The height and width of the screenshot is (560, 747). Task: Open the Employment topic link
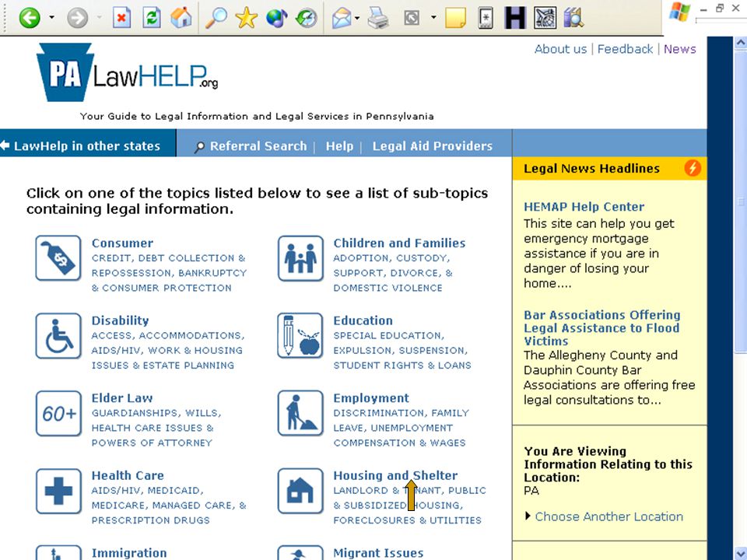(x=371, y=398)
